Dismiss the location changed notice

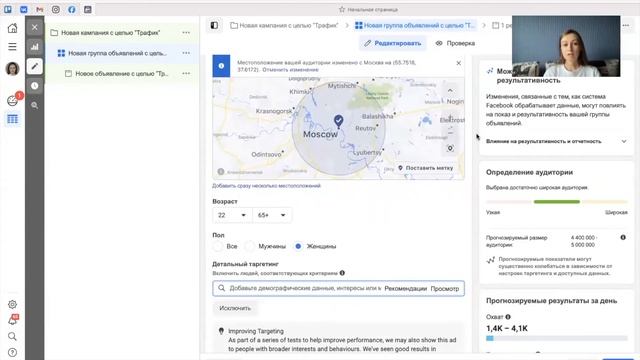click(458, 63)
